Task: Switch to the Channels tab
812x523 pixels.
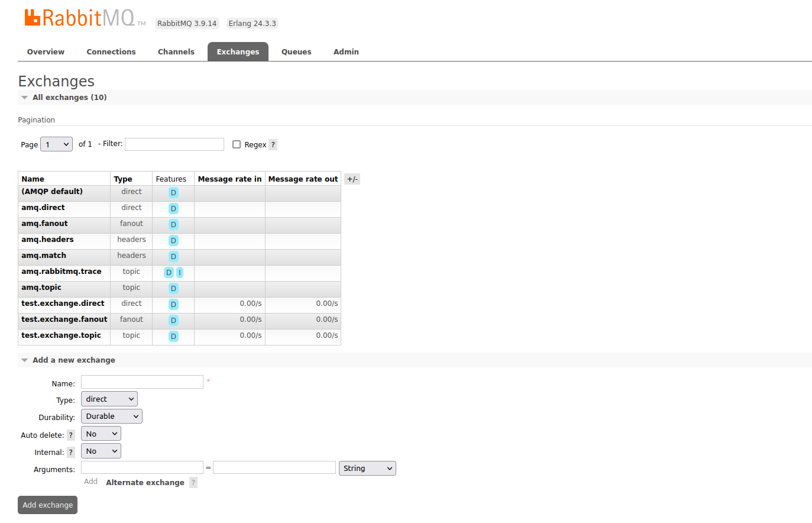Action: tap(176, 52)
